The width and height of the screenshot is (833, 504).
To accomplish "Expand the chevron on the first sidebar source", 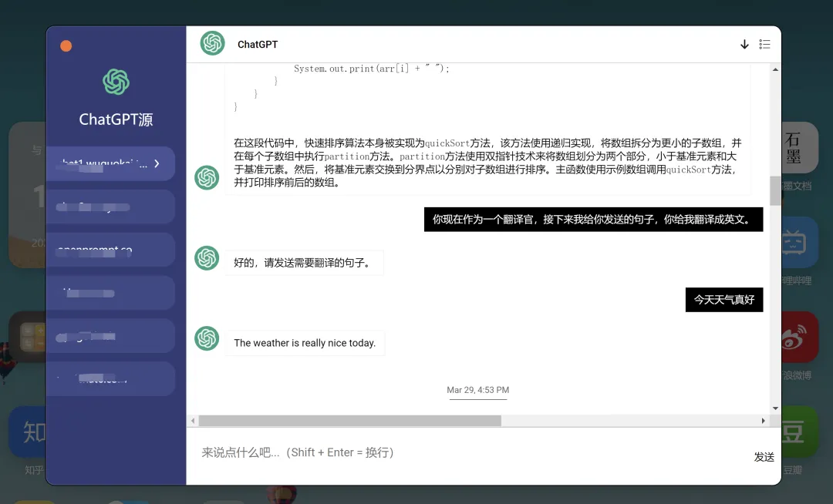I will 157,163.
